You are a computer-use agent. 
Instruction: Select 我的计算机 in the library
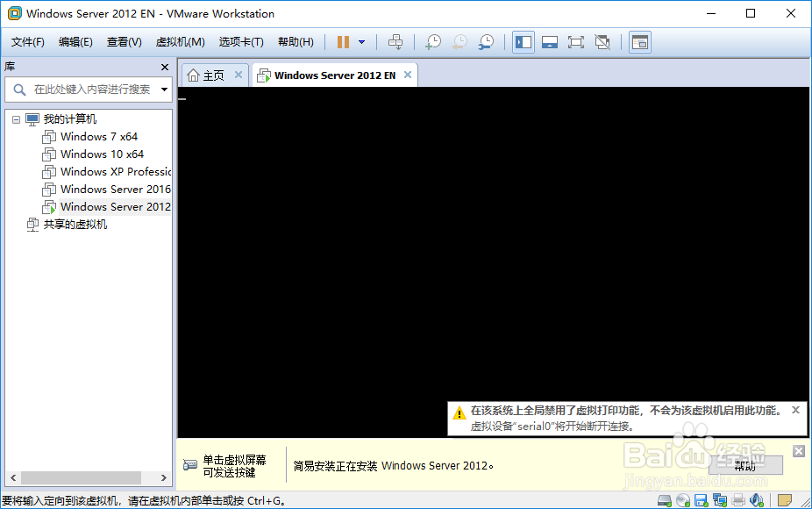[x=70, y=119]
